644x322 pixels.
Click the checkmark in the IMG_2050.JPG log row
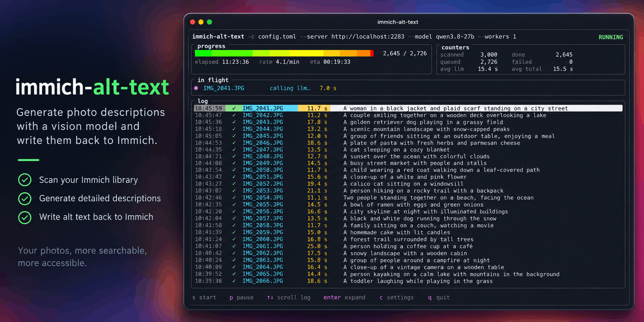tap(234, 170)
